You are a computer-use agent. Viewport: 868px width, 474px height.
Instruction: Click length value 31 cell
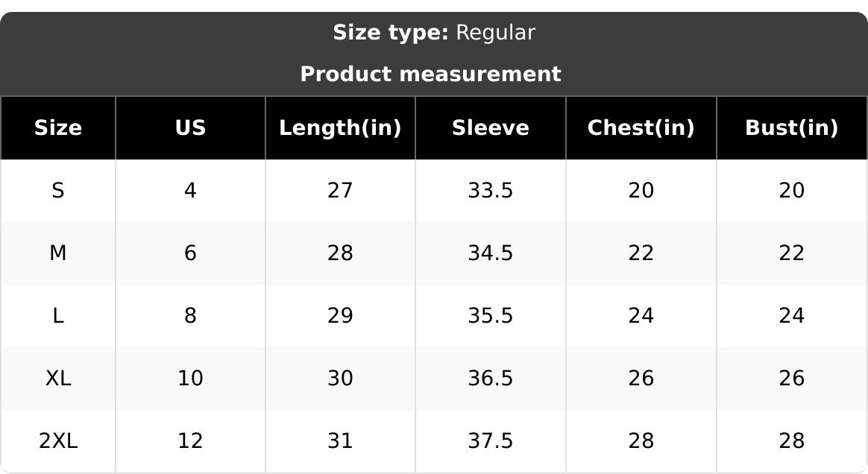(x=340, y=441)
